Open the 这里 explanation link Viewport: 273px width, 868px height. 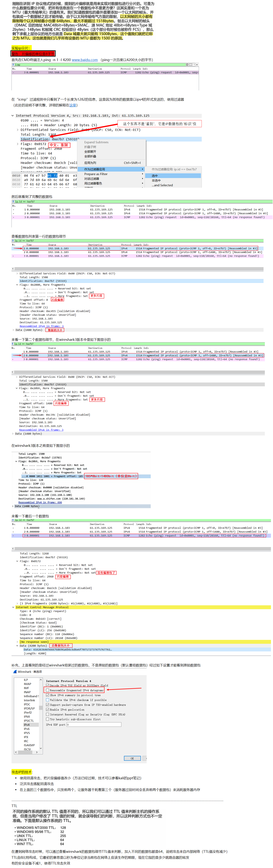[x=73, y=105]
